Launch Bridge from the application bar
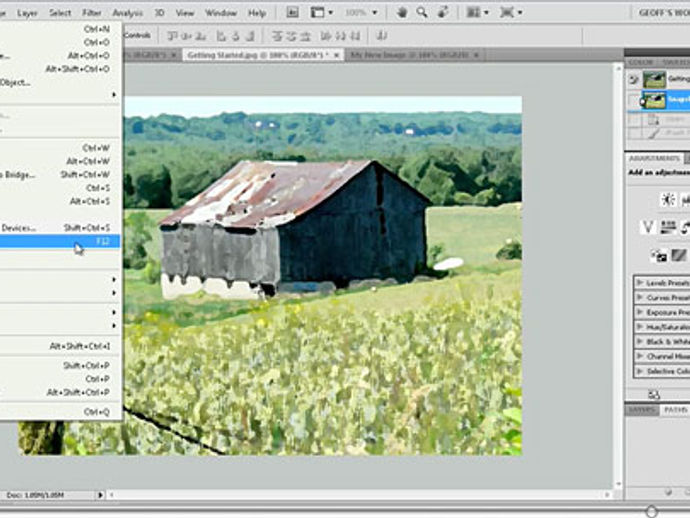This screenshot has width=690, height=518. [x=293, y=13]
